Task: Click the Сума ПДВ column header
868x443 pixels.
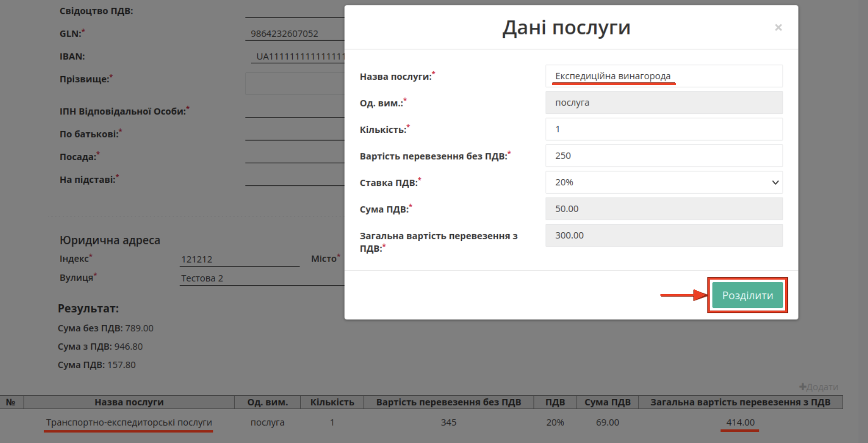Action: 607,402
